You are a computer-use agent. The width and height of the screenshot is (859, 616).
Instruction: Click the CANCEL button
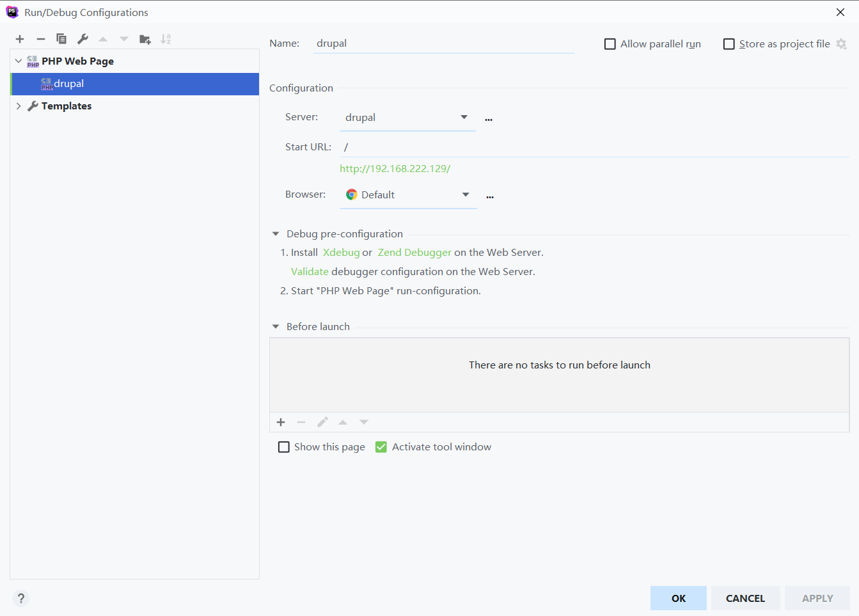click(x=745, y=598)
